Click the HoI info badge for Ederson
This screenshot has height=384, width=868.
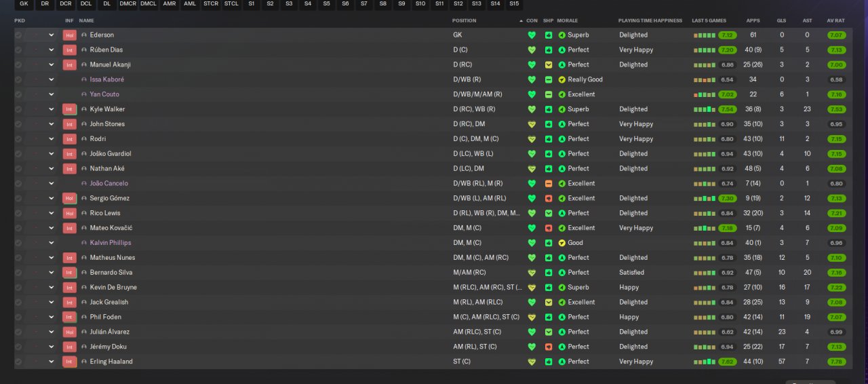click(x=69, y=35)
